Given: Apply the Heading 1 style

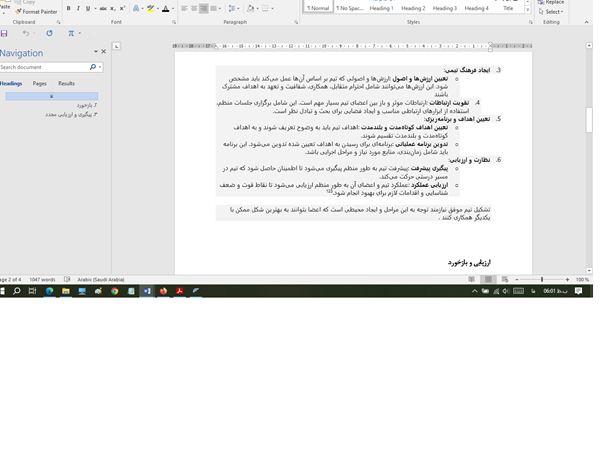Looking at the screenshot, I should (x=381, y=8).
